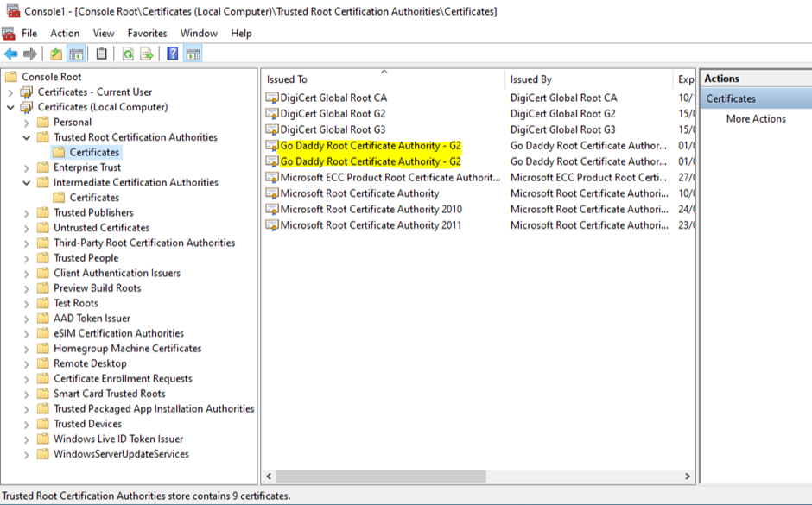Click certificate icon of DigiCert Global Root CA
812x505 pixels.
[x=272, y=98]
